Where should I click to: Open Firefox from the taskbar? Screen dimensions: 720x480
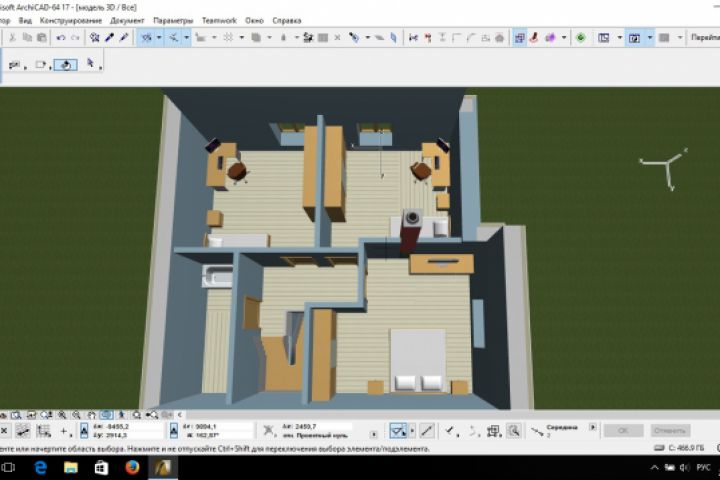pyautogui.click(x=132, y=468)
